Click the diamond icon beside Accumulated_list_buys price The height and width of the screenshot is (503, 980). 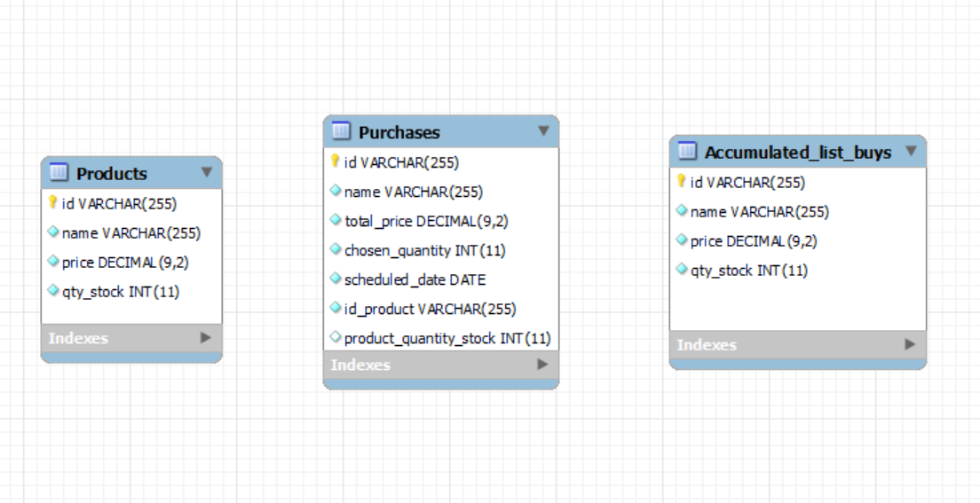682,240
